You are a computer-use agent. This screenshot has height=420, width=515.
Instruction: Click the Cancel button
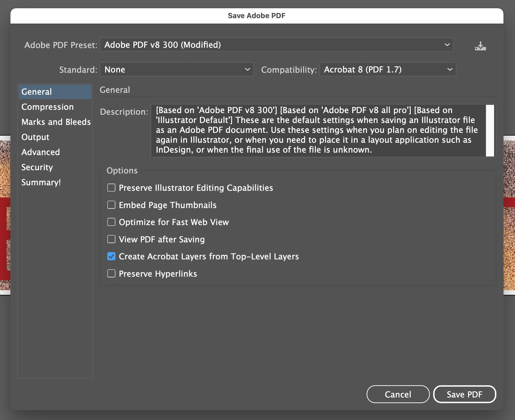point(398,394)
